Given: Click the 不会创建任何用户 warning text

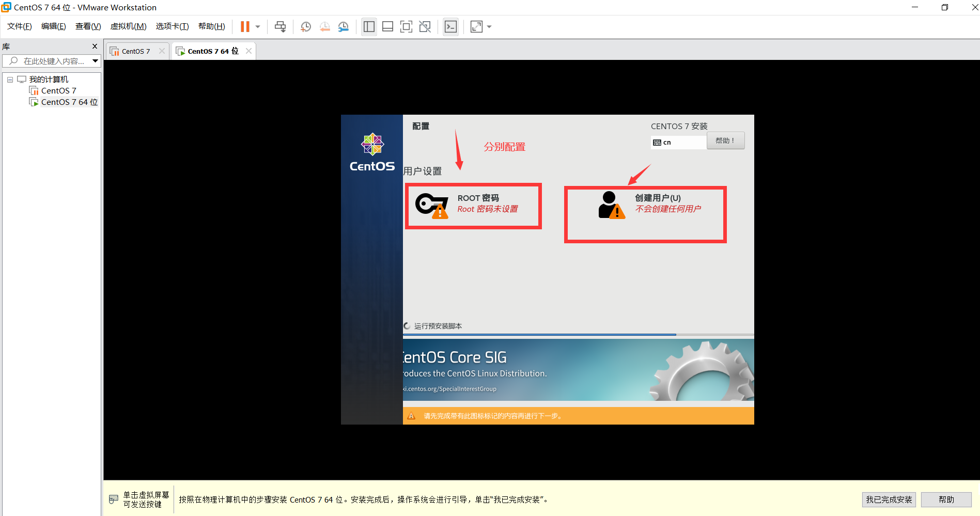Looking at the screenshot, I should pos(668,209).
